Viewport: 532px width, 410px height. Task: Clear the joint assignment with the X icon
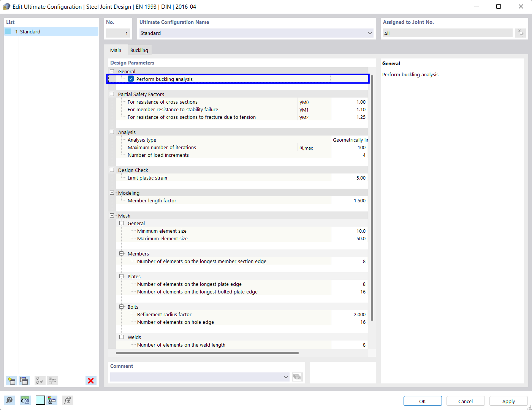[x=520, y=33]
